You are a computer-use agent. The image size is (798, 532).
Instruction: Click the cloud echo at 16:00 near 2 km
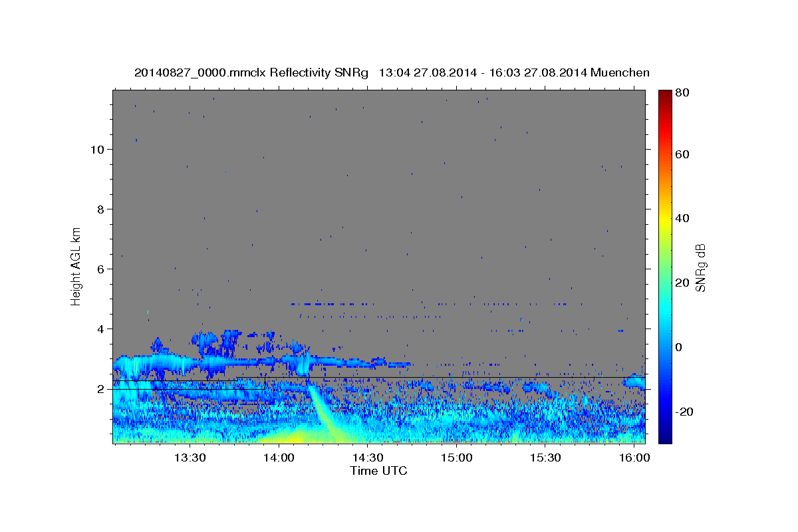pyautogui.click(x=635, y=381)
